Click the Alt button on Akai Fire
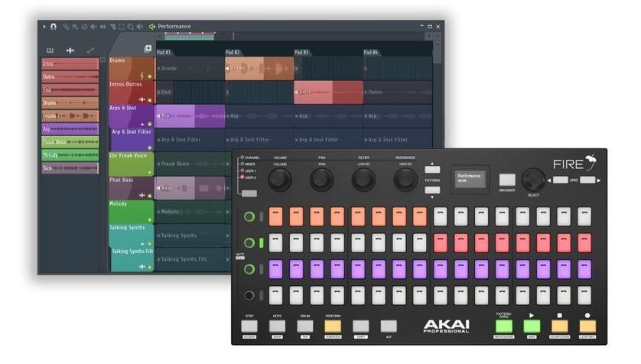Viewport: 641px width, 364px height. (389, 326)
